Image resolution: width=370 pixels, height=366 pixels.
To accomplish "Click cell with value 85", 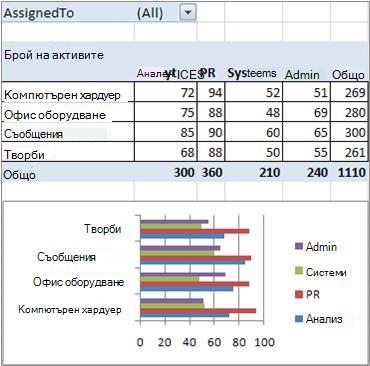I will [x=166, y=132].
